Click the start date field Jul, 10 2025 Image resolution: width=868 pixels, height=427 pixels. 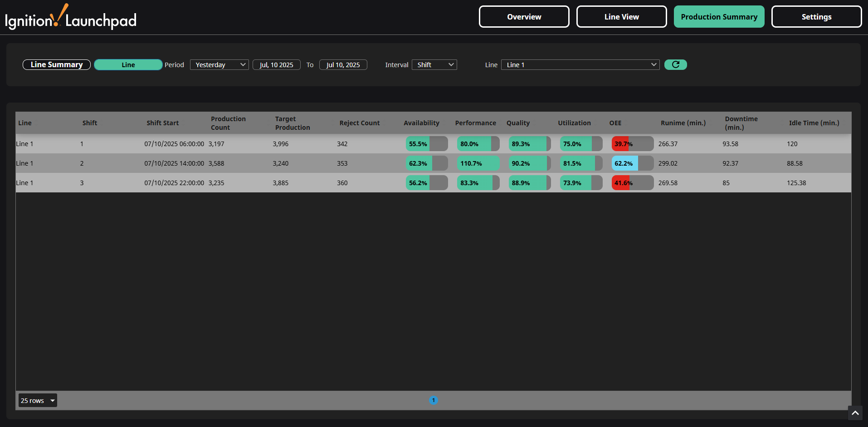276,65
